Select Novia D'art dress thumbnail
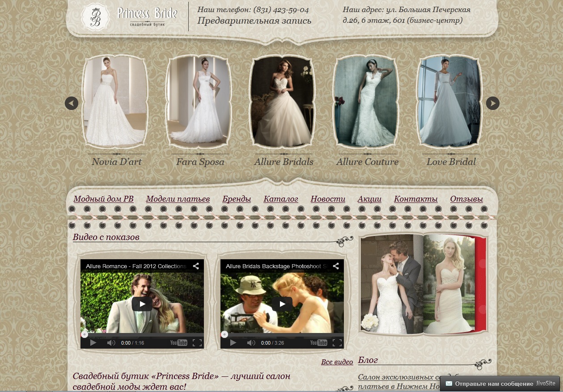 pyautogui.click(x=114, y=101)
